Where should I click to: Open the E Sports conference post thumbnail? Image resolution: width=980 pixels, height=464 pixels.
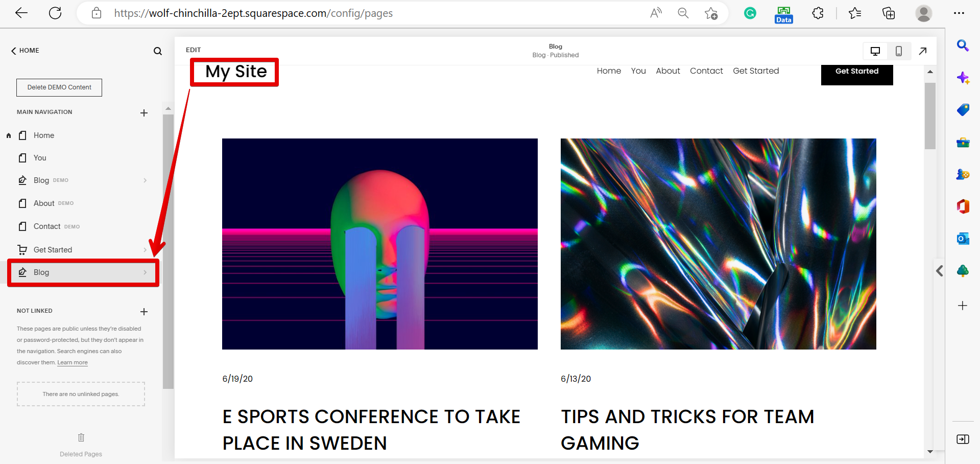pyautogui.click(x=379, y=244)
